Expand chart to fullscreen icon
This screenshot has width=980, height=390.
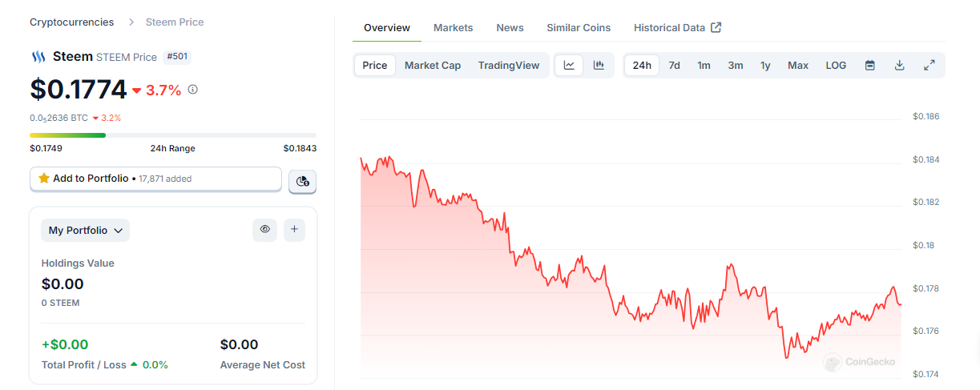point(930,66)
